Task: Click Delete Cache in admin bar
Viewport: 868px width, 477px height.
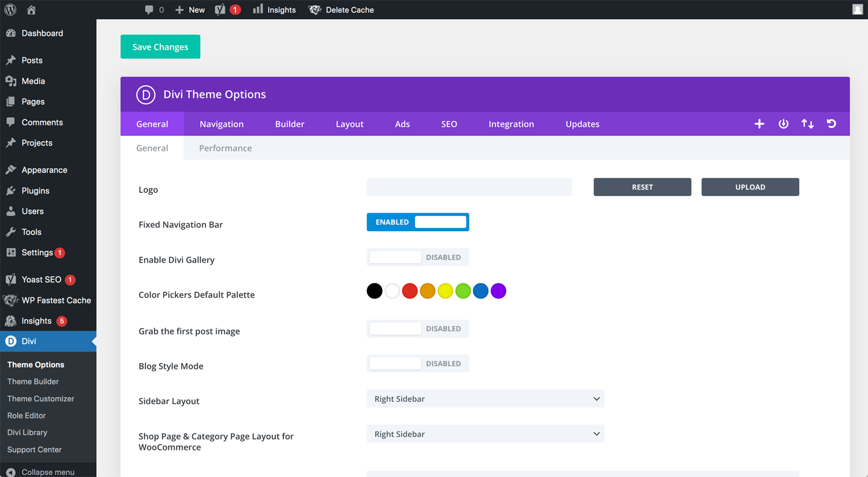Action: coord(341,10)
